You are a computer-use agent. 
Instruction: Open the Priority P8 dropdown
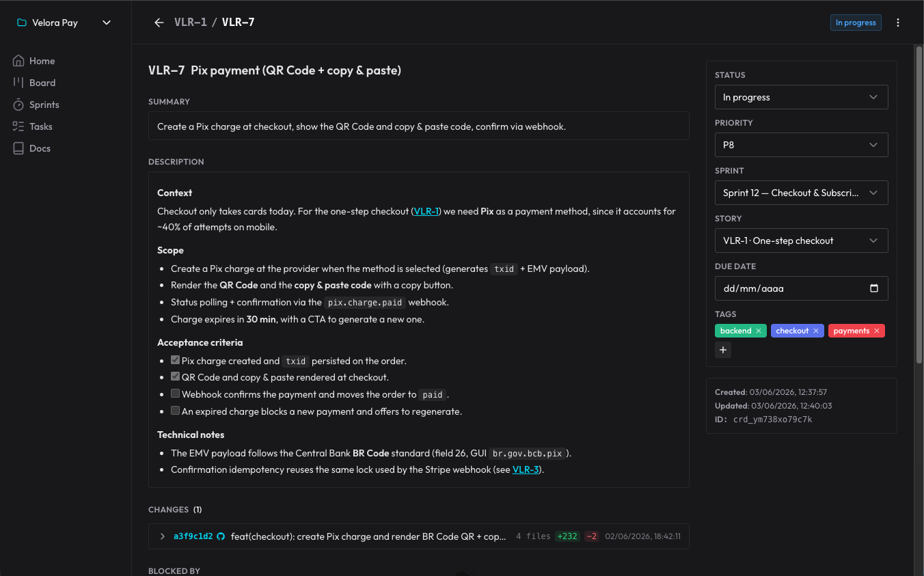(802, 145)
